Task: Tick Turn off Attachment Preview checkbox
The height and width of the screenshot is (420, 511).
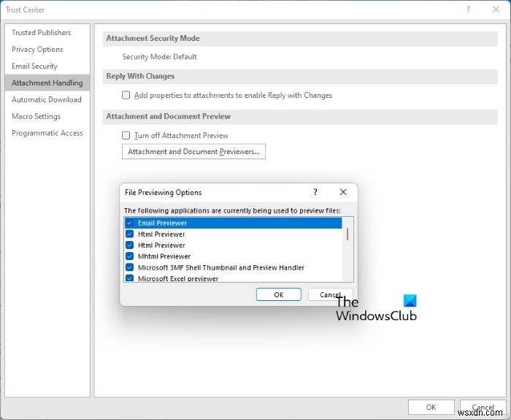Action: pyautogui.click(x=126, y=135)
